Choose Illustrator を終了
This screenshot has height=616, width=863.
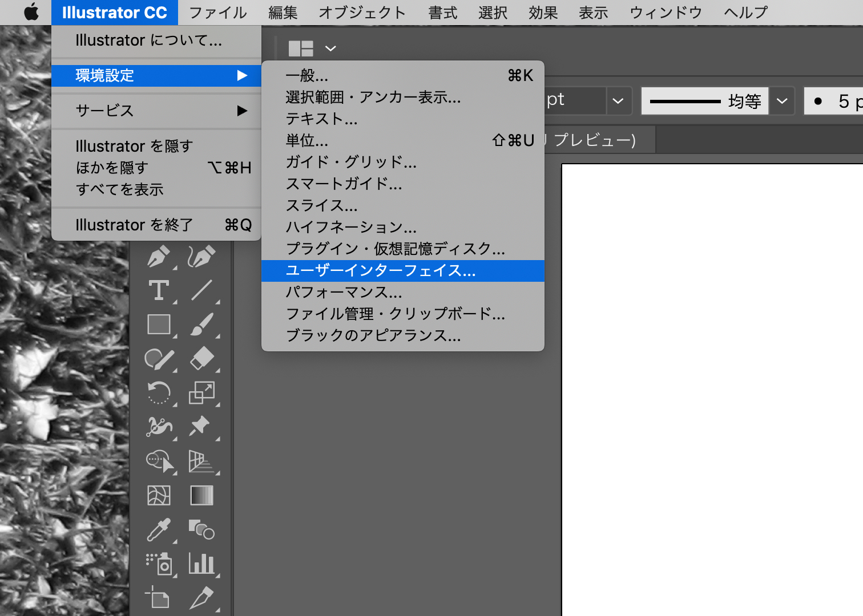point(156,225)
